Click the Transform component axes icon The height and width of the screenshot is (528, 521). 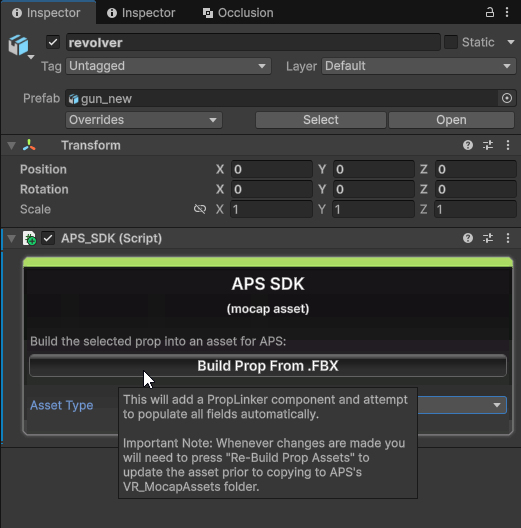click(x=29, y=145)
